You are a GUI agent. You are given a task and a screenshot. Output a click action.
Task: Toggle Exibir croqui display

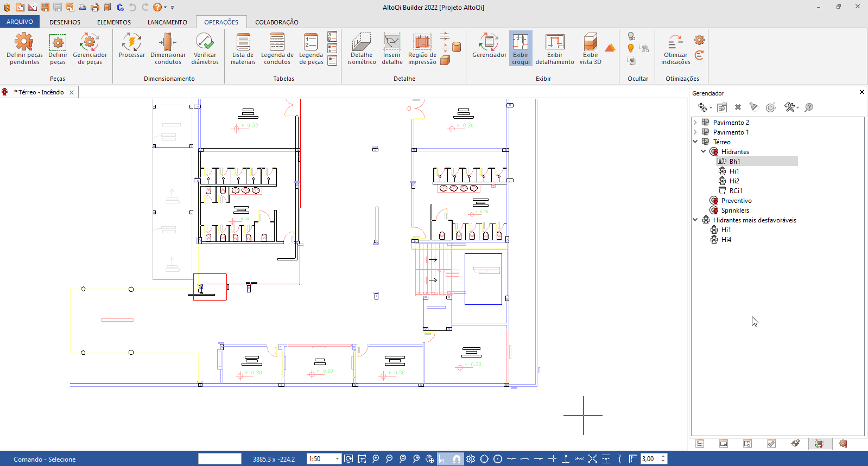coord(521,48)
